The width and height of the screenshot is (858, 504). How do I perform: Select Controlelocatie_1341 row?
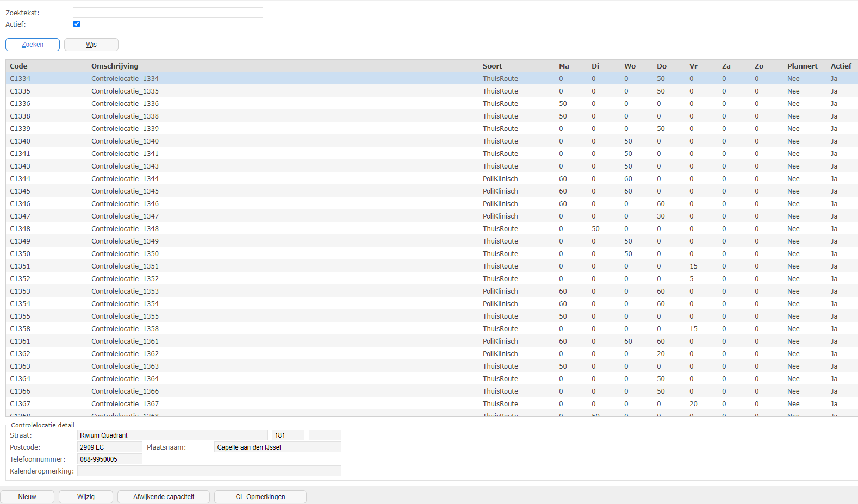tap(432, 154)
